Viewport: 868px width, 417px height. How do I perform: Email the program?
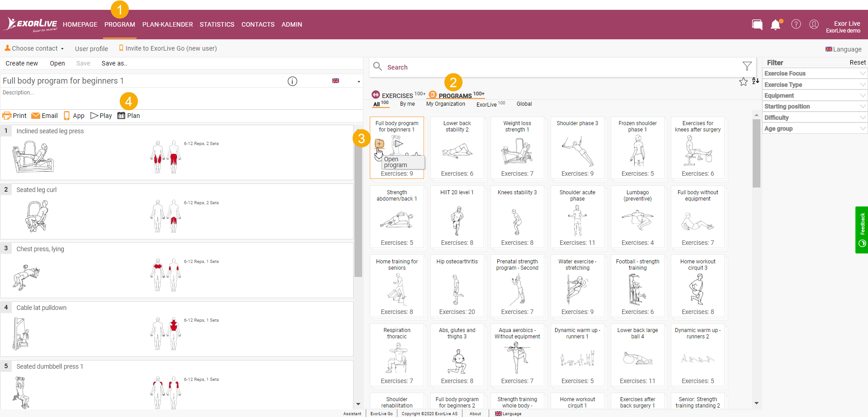[44, 116]
